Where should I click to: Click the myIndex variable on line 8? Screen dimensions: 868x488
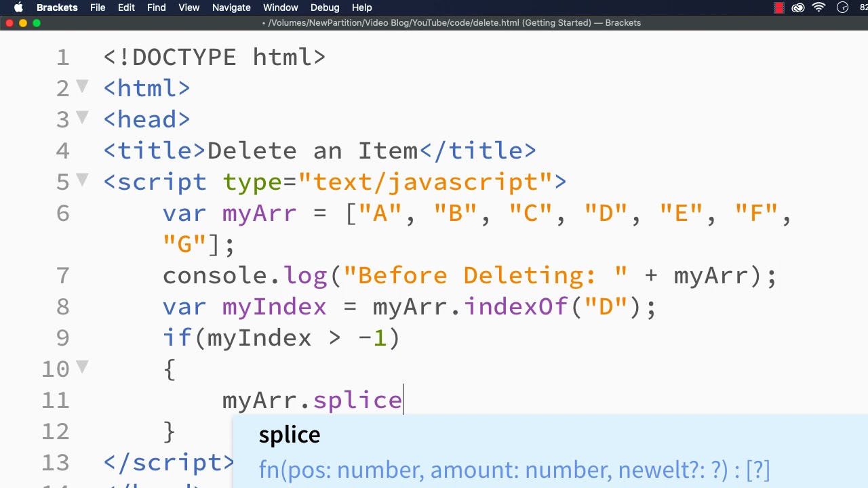coord(275,308)
